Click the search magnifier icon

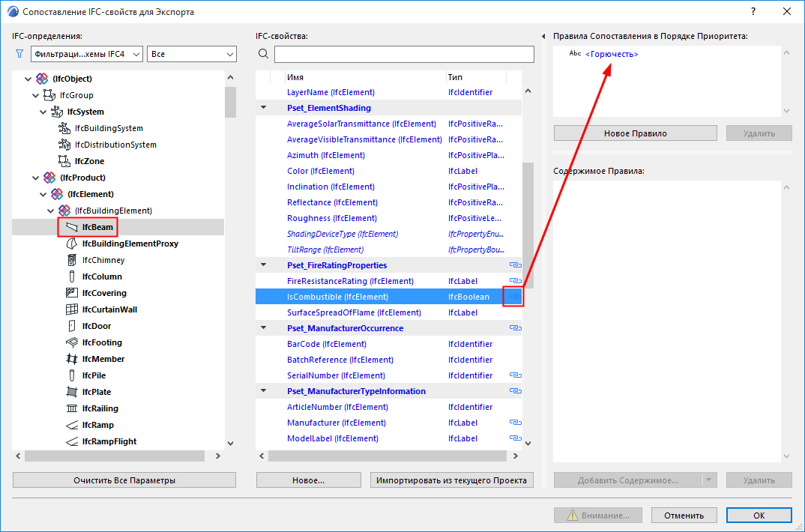[x=263, y=54]
